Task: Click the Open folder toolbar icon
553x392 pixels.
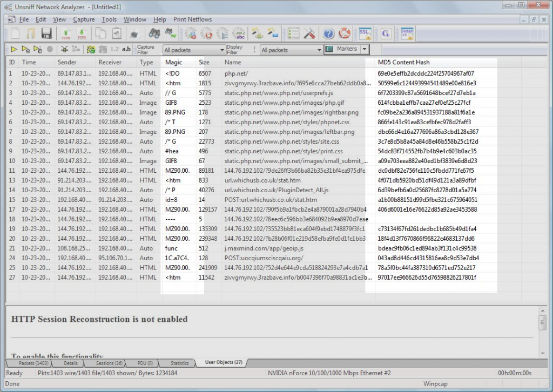Action: coord(31,33)
